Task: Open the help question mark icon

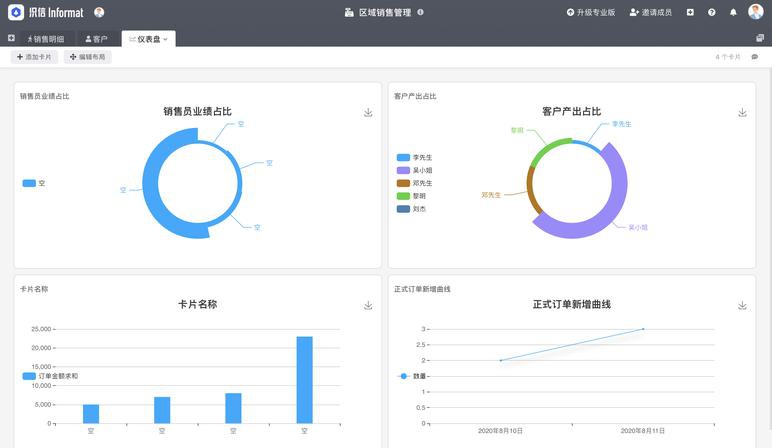Action: click(x=711, y=12)
